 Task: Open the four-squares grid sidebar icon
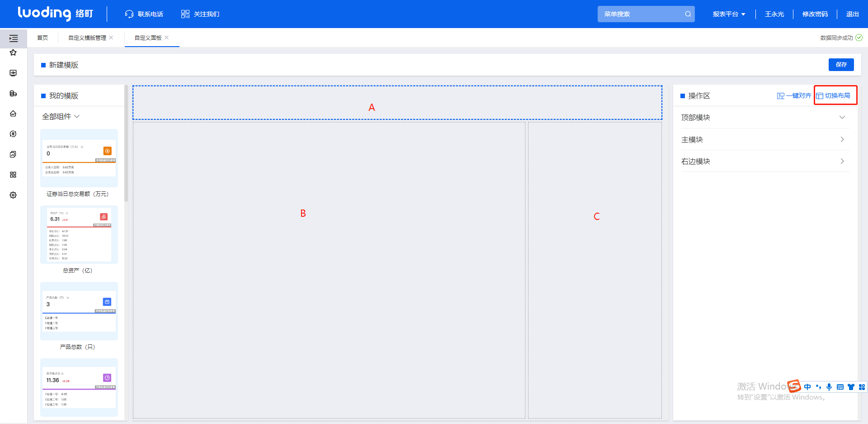coord(13,175)
